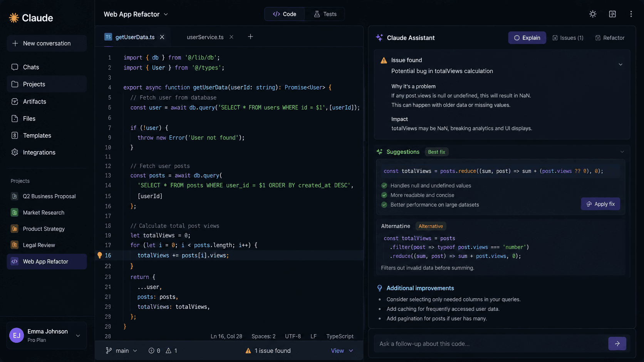The image size is (644, 362).
Task: Toggle light theme with sun icon
Action: click(593, 14)
